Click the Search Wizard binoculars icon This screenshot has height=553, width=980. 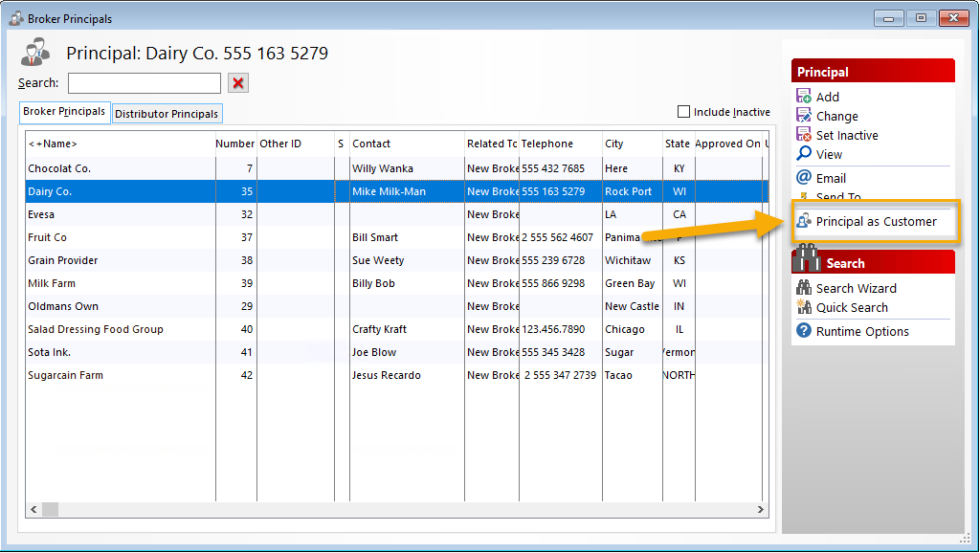tap(804, 287)
